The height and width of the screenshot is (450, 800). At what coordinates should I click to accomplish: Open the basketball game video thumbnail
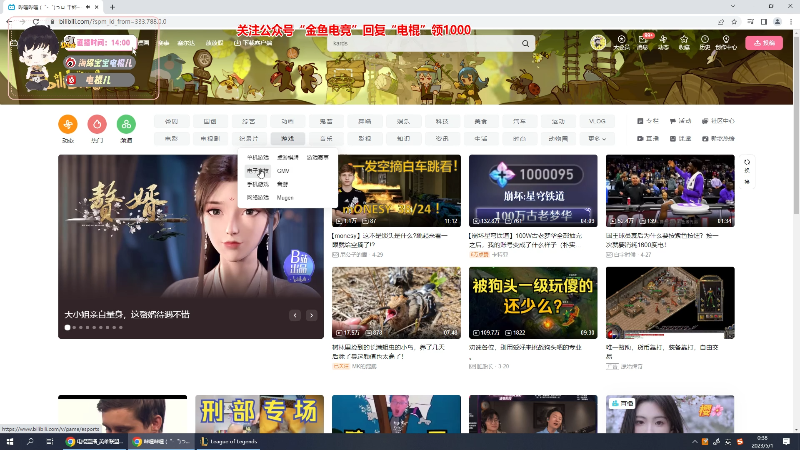[670, 191]
